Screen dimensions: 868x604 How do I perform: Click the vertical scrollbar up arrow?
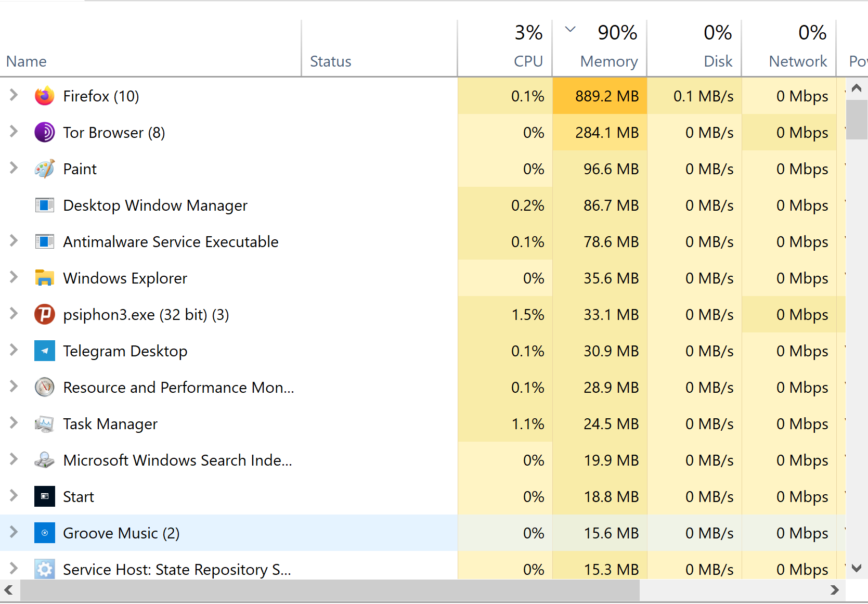click(857, 88)
